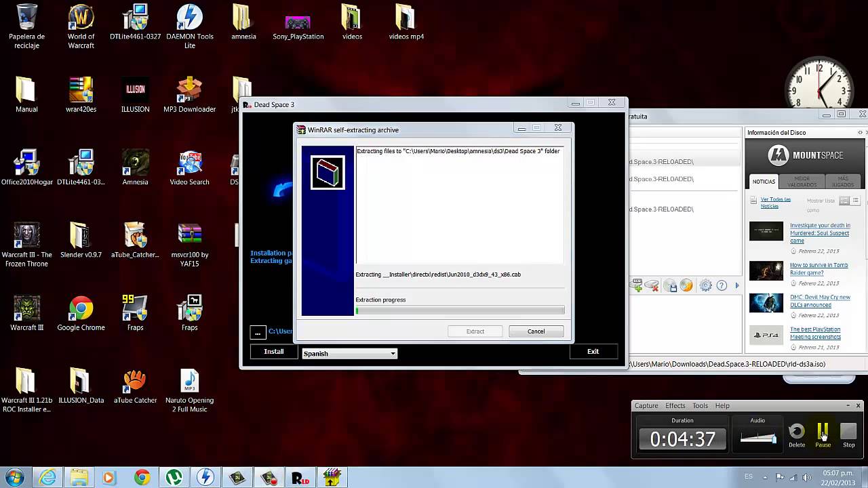Select wrar420es installer icon

click(x=81, y=95)
